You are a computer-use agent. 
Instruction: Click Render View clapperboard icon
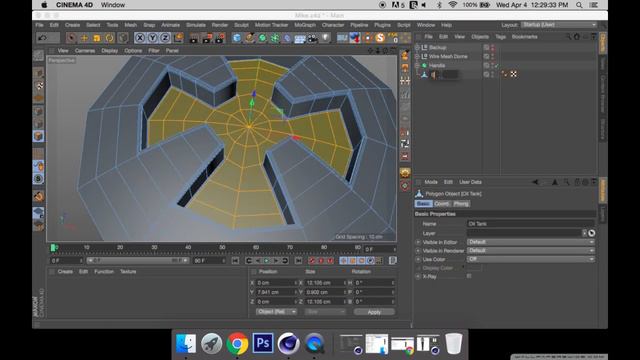pos(194,38)
